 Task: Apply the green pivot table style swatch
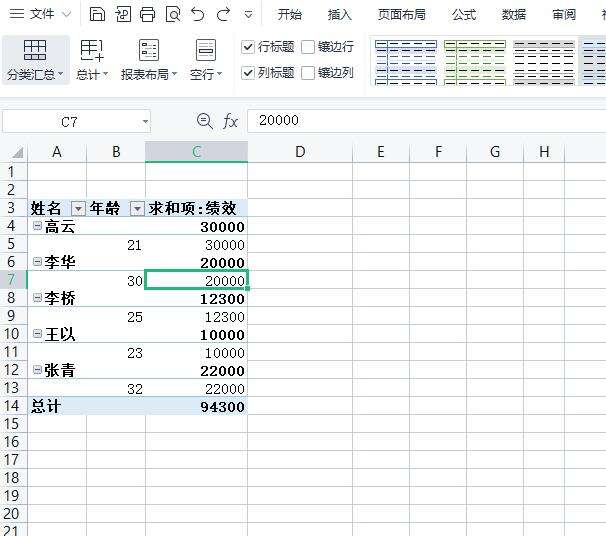pyautogui.click(x=474, y=60)
